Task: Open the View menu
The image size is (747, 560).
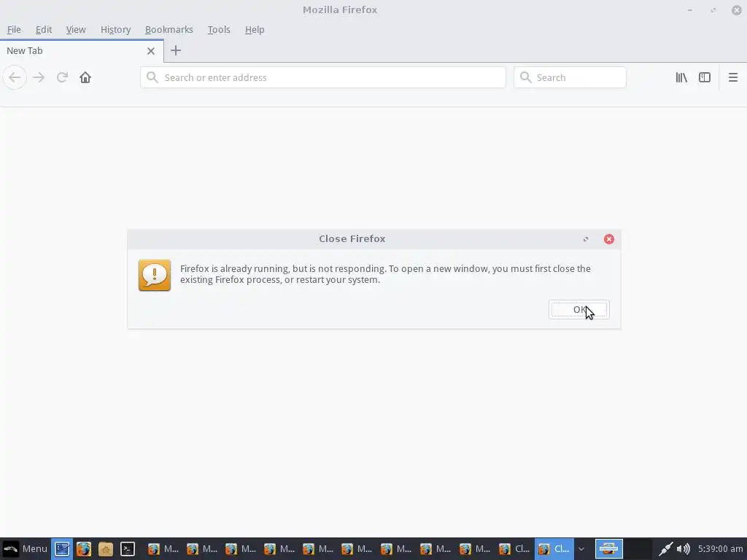Action: click(x=76, y=29)
